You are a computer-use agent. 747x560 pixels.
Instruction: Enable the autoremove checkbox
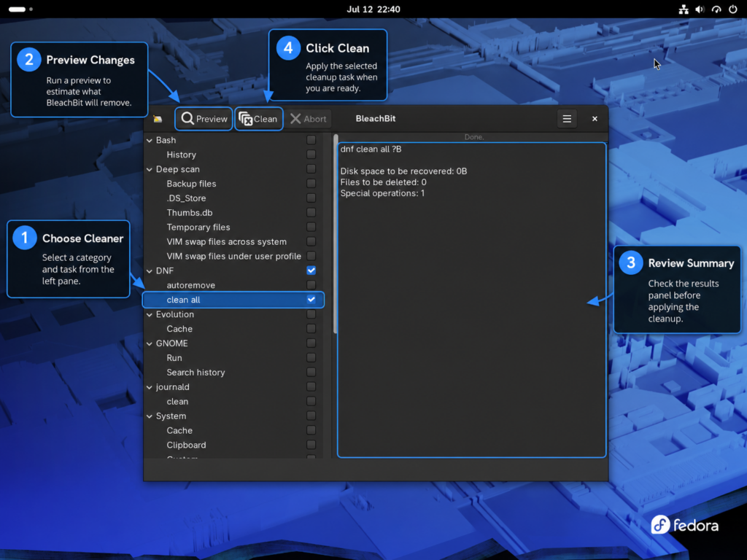coord(311,285)
